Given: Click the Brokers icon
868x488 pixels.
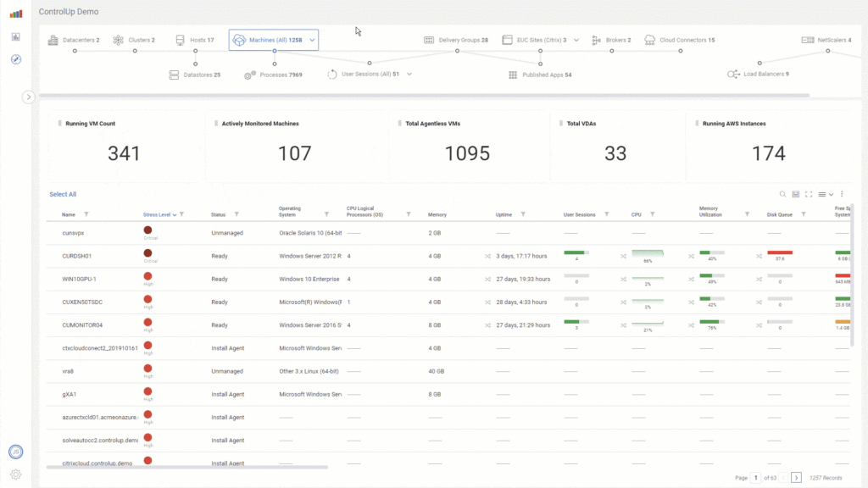Looking at the screenshot, I should click(596, 40).
